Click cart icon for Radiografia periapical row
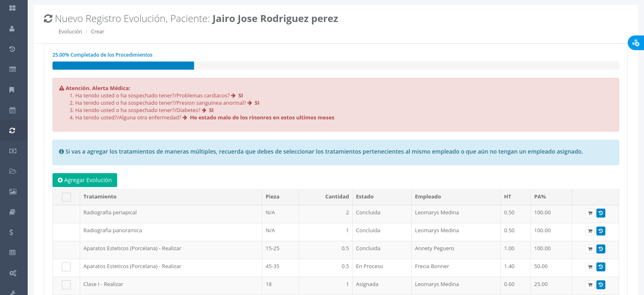Screen dimensions: 644x295 point(590,213)
